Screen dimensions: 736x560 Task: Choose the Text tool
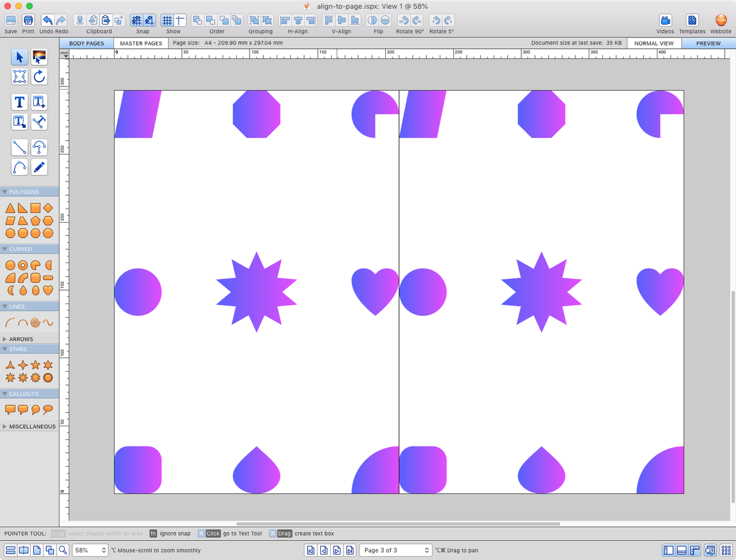[x=19, y=102]
